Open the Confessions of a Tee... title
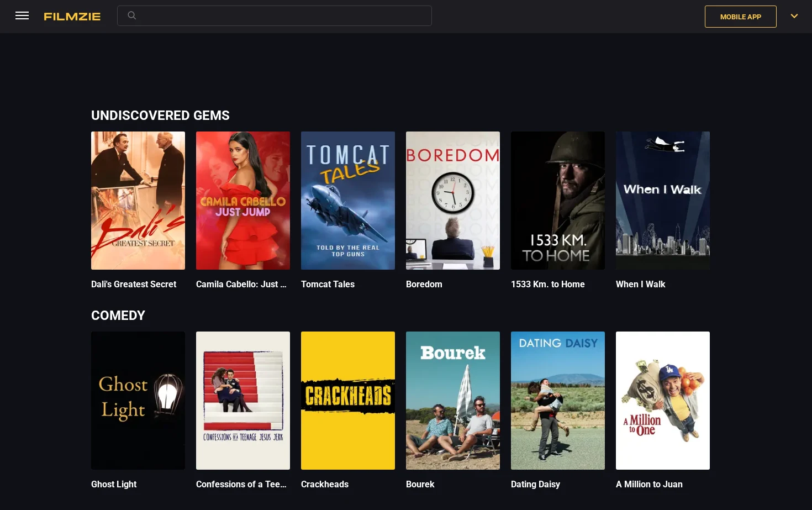 pyautogui.click(x=241, y=484)
